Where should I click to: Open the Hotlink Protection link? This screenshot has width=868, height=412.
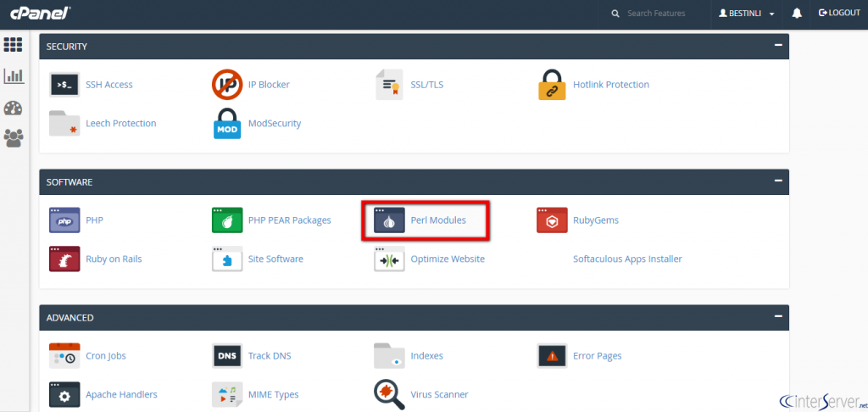(x=611, y=85)
